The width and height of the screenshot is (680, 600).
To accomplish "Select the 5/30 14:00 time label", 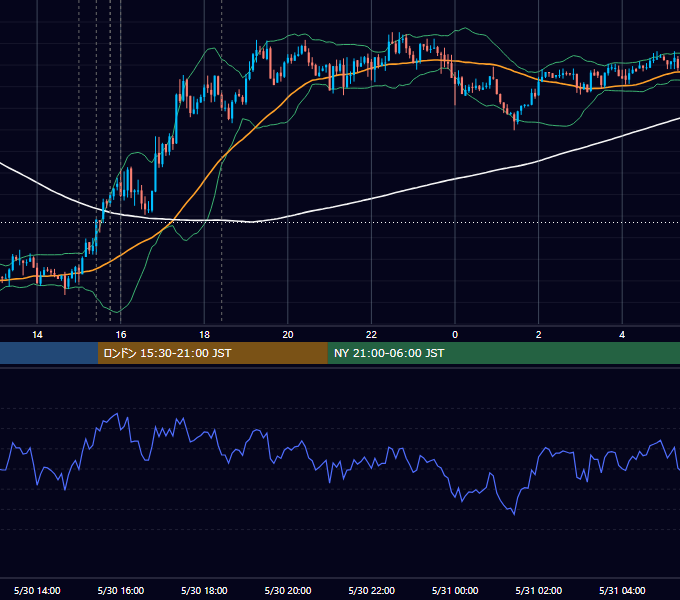I will (x=37, y=590).
